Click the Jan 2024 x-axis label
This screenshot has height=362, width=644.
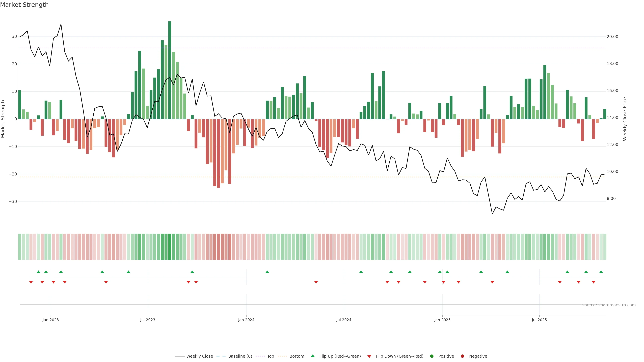[246, 320]
